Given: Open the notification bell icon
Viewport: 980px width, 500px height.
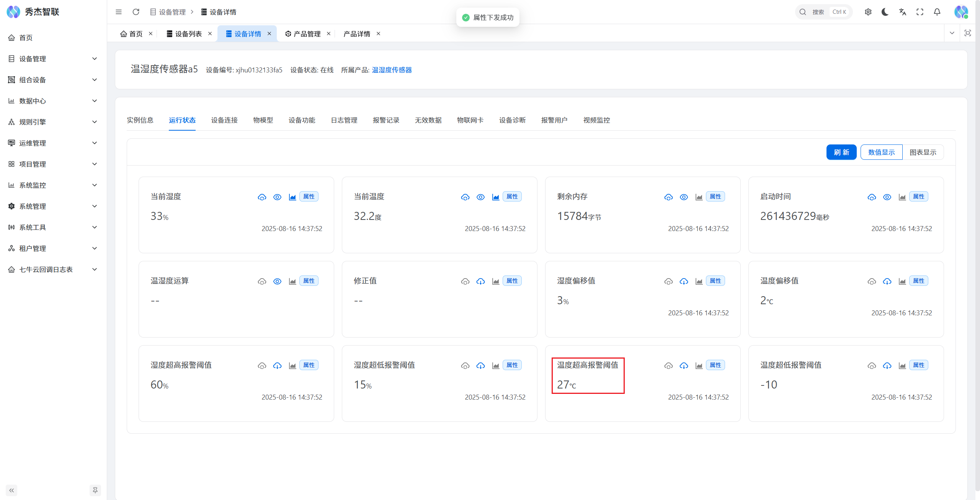Looking at the screenshot, I should [x=937, y=12].
